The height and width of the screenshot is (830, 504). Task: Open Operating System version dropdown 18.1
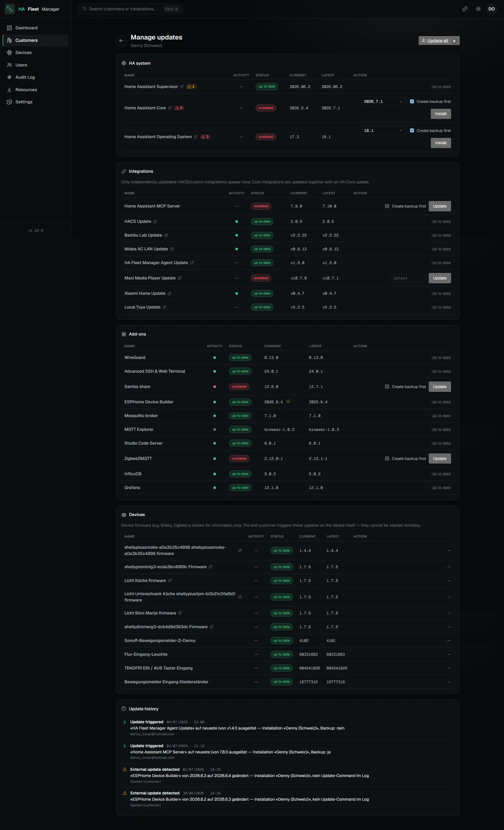383,130
